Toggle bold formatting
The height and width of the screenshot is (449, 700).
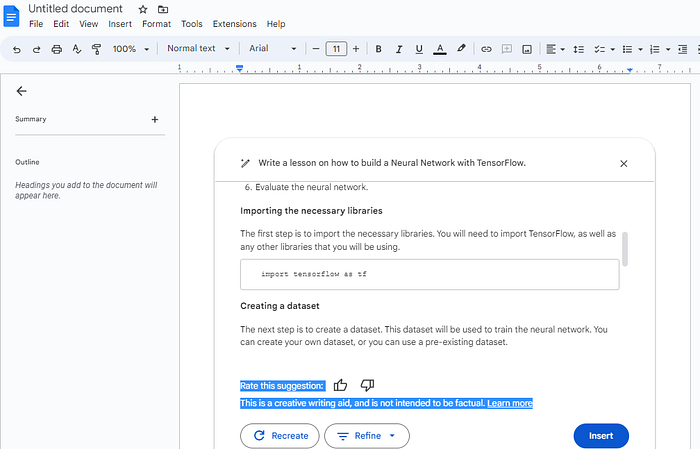379,49
